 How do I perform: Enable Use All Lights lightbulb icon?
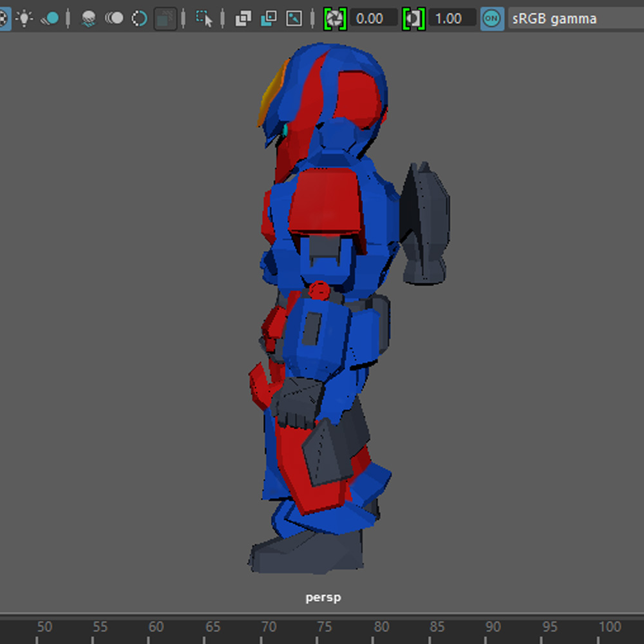pyautogui.click(x=25, y=18)
